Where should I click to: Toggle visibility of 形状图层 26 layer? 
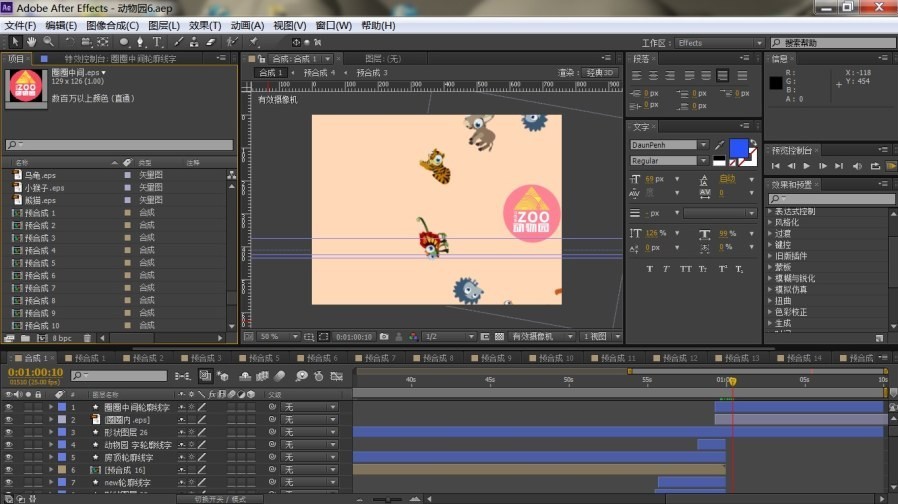coord(9,432)
